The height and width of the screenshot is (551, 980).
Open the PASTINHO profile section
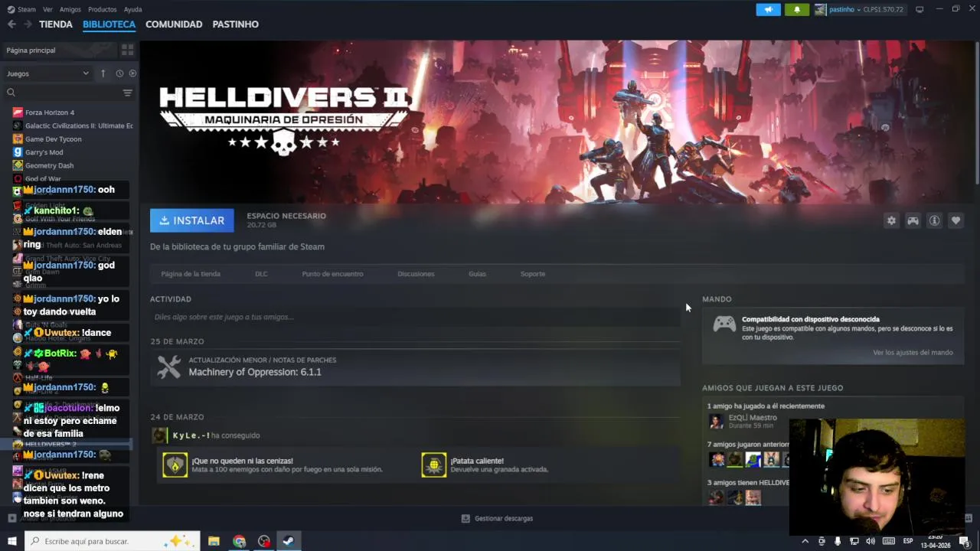pos(235,24)
